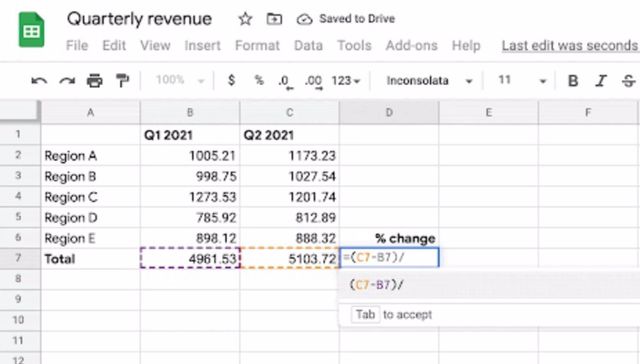Open the Inconsolata font dropdown
This screenshot has height=364, width=640.
click(x=429, y=81)
